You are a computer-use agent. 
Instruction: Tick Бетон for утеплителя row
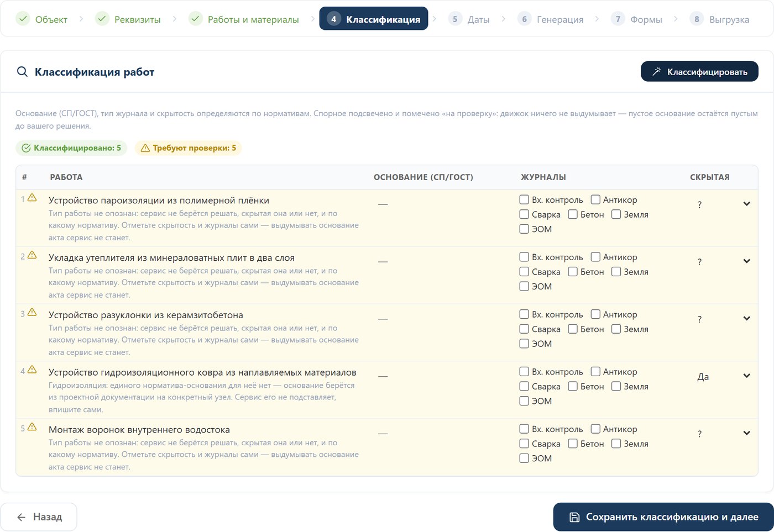573,272
